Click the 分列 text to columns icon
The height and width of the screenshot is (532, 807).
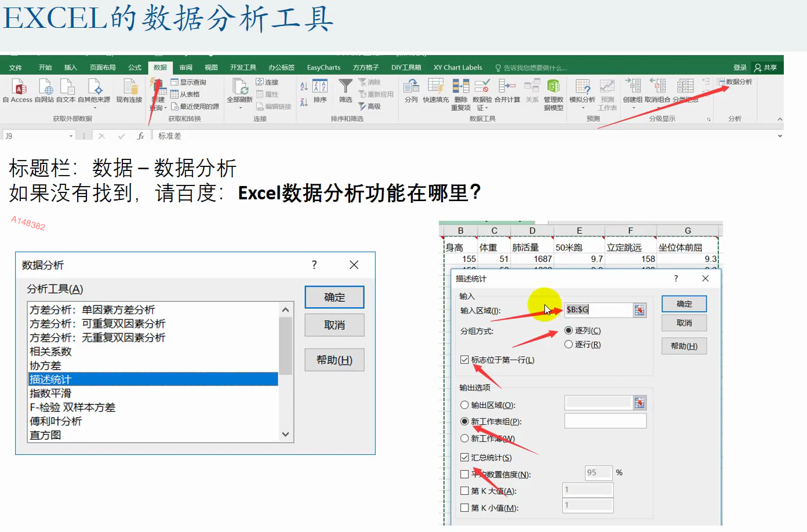pos(412,86)
